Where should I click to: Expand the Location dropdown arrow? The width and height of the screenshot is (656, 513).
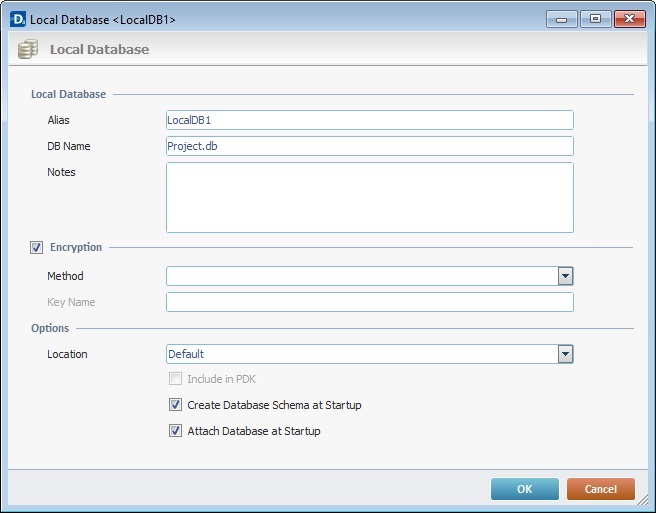coord(565,354)
